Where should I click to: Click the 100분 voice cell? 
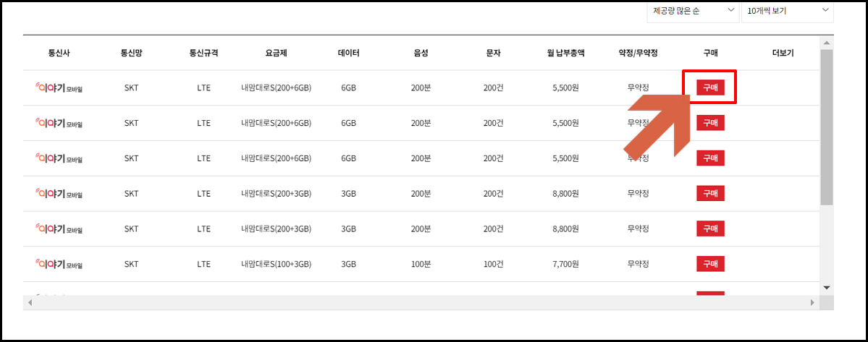pyautogui.click(x=421, y=264)
